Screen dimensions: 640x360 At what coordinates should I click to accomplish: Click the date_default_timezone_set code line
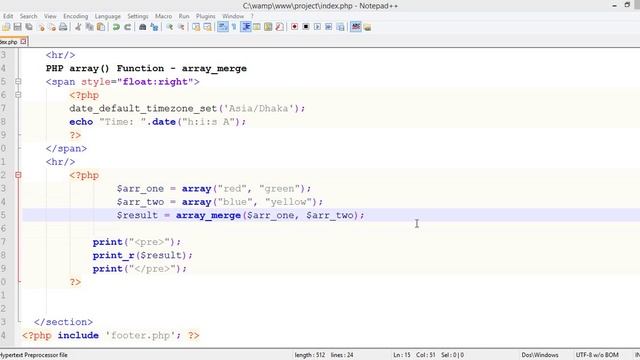187,109
